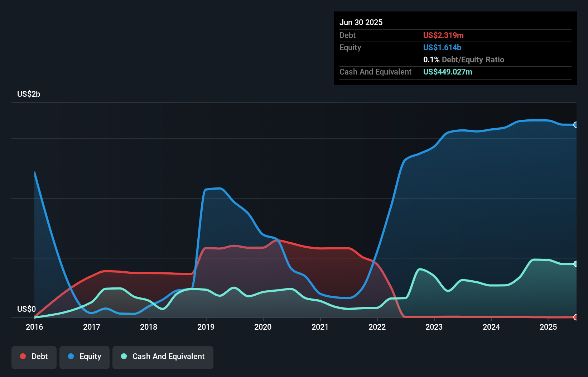Select the Cash line endpoint marker
Image resolution: width=588 pixels, height=377 pixels.
click(575, 264)
